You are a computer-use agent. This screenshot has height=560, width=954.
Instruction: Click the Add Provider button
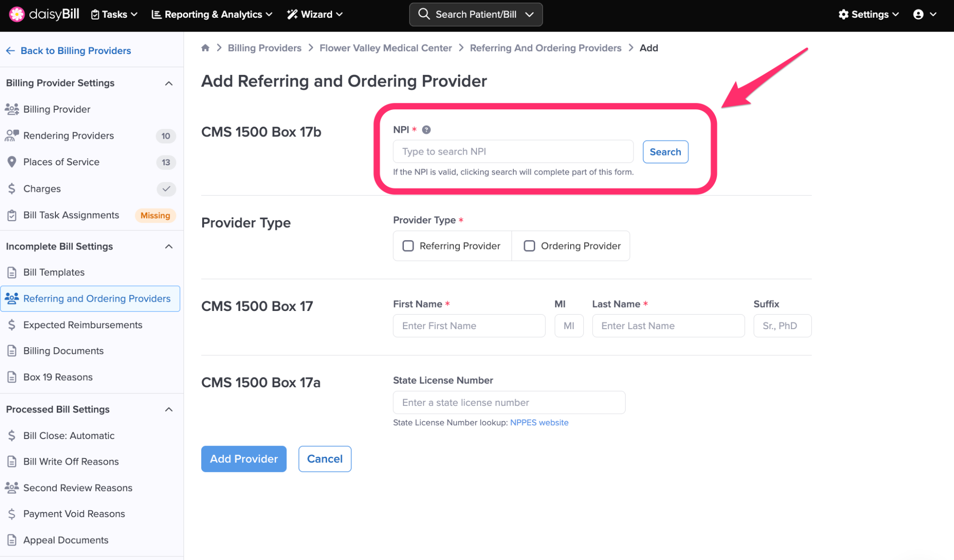tap(244, 459)
